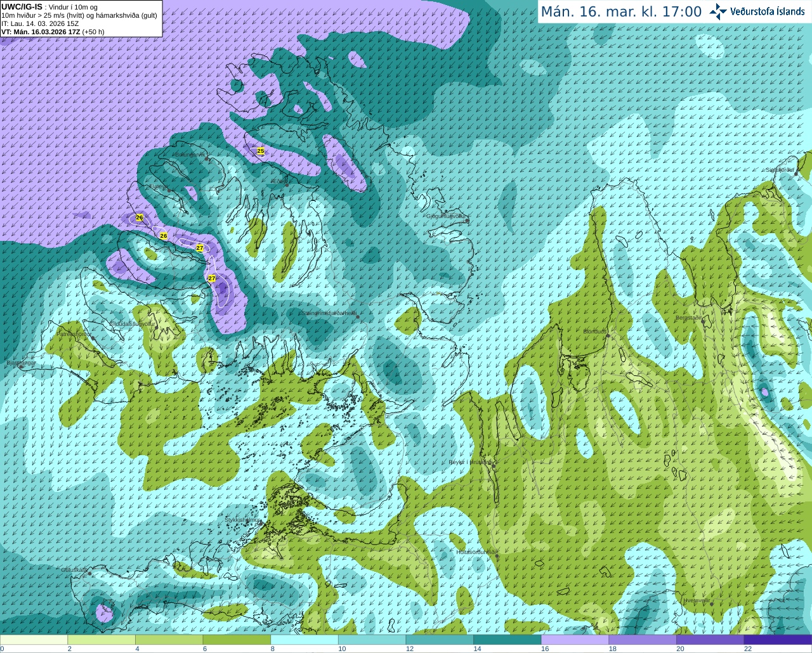Click the Veðurstofa Íslands name text
Viewport: 812px width, 653px height.
click(x=768, y=11)
